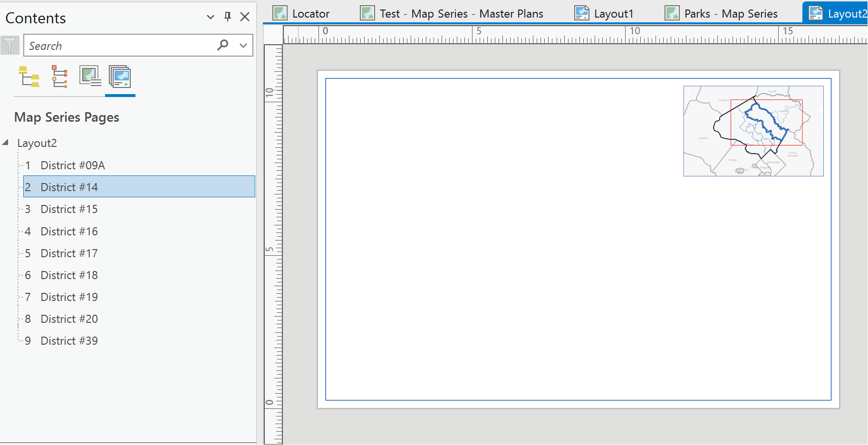868x445 pixels.
Task: Select the List By Drawing Order icon
Action: click(x=29, y=76)
